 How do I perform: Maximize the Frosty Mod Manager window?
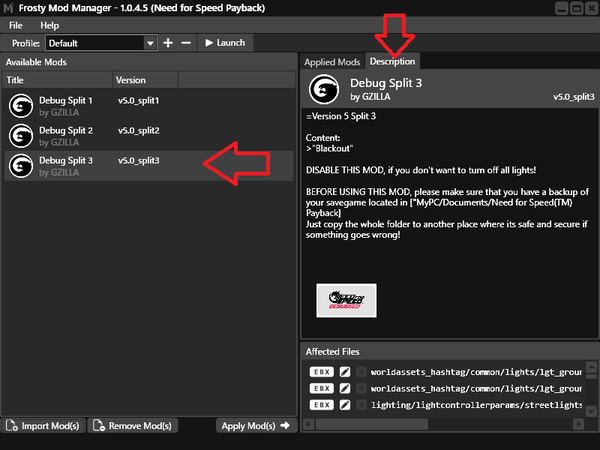576,8
